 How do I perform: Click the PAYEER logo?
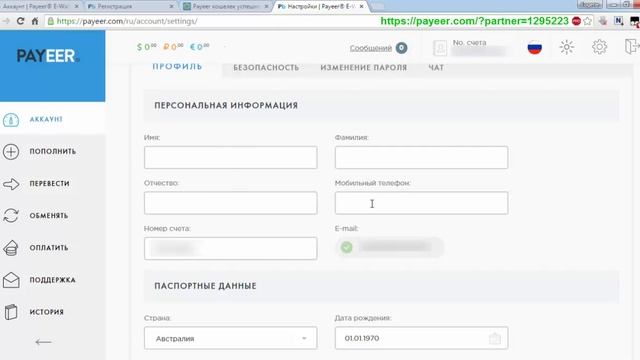point(48,56)
